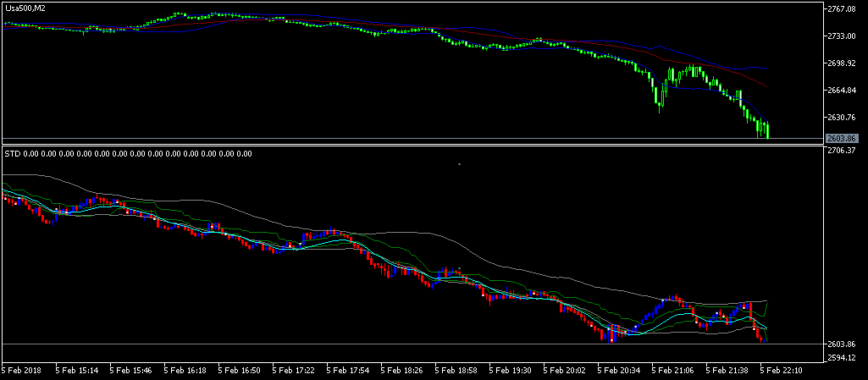
Task: Click the 5 Feb 15:46 time label
Action: [129, 369]
